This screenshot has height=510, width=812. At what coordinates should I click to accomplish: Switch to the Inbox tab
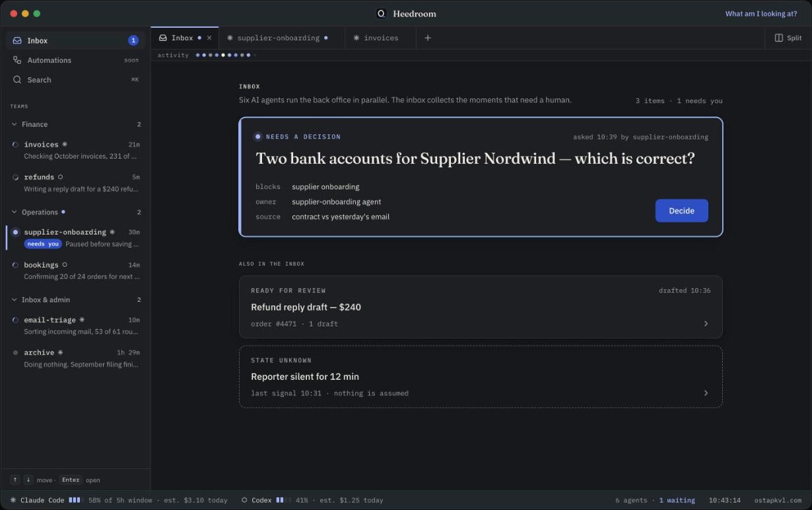coord(185,38)
